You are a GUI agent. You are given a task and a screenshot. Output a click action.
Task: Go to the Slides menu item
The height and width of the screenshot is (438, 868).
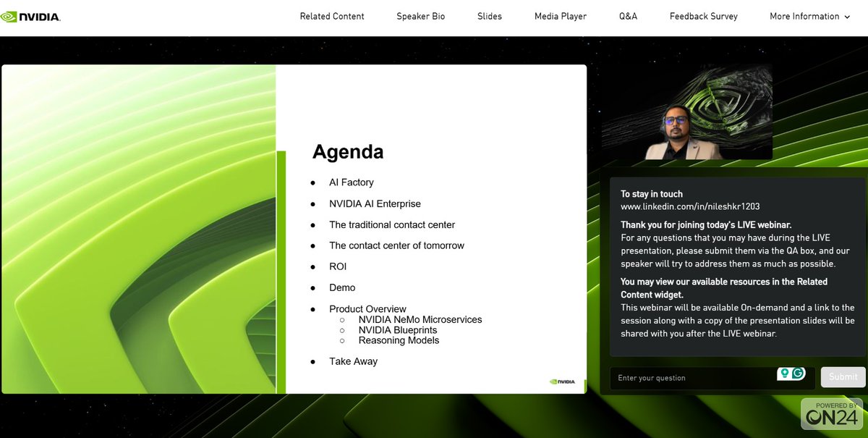(490, 16)
